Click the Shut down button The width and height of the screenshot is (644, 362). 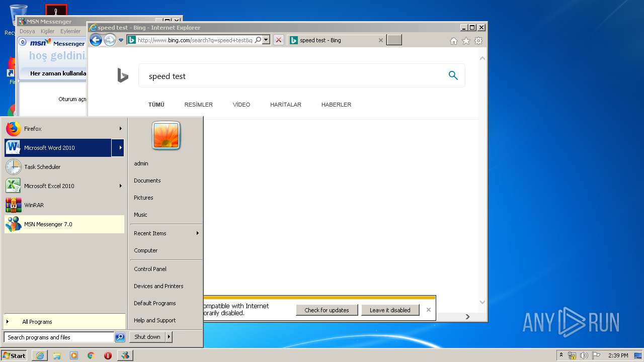point(147,337)
